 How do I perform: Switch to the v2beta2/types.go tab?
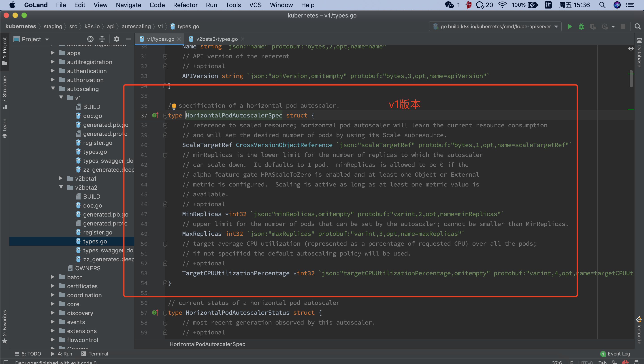pyautogui.click(x=217, y=39)
